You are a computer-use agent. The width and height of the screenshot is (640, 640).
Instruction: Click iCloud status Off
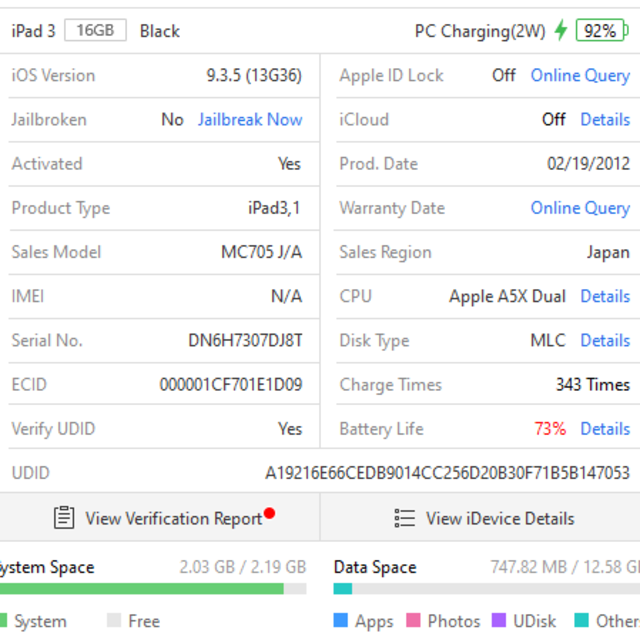553,120
